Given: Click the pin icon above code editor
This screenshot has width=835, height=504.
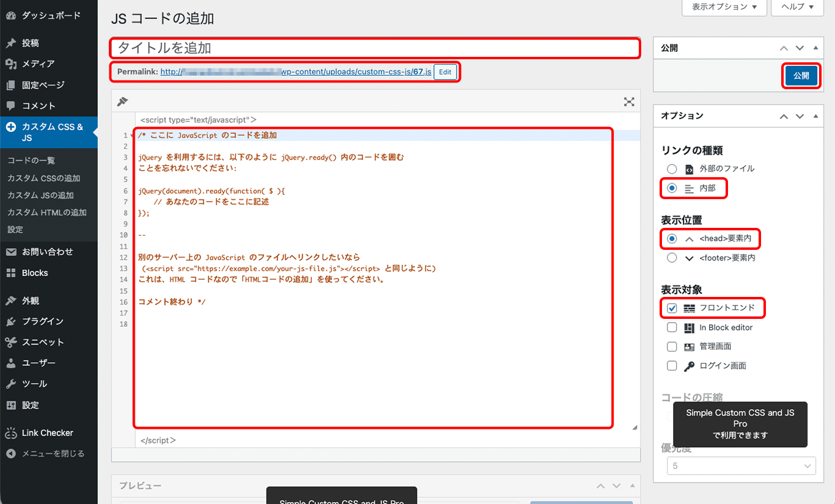Looking at the screenshot, I should [x=122, y=102].
